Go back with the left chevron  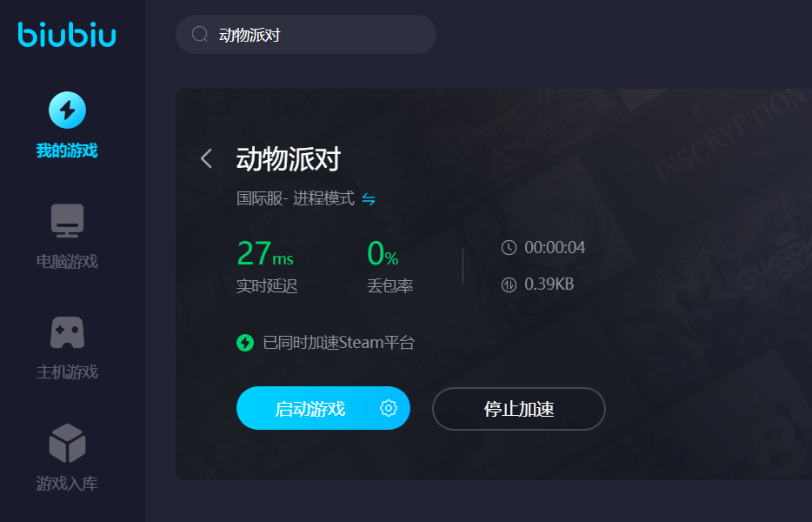[x=206, y=158]
